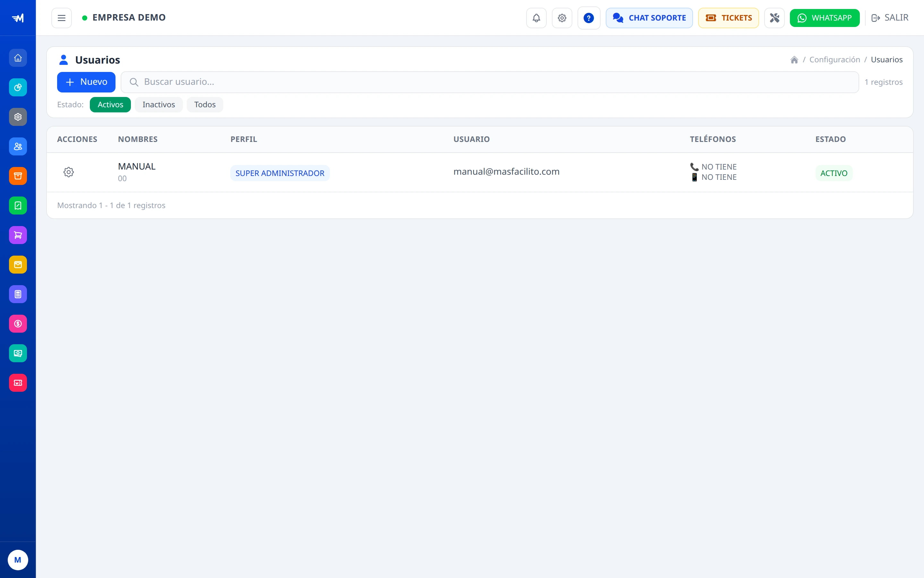Select the Activos status filter
The width and height of the screenshot is (924, 578).
tap(110, 105)
